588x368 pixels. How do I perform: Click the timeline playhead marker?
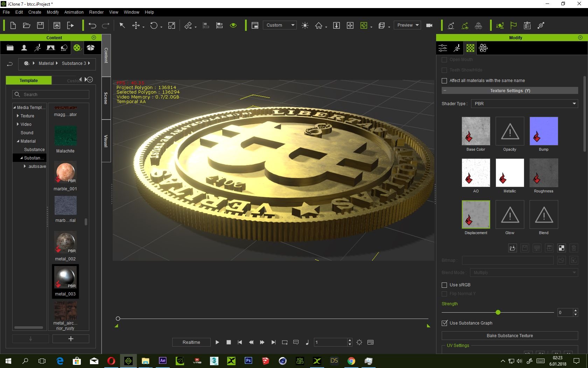(118, 319)
